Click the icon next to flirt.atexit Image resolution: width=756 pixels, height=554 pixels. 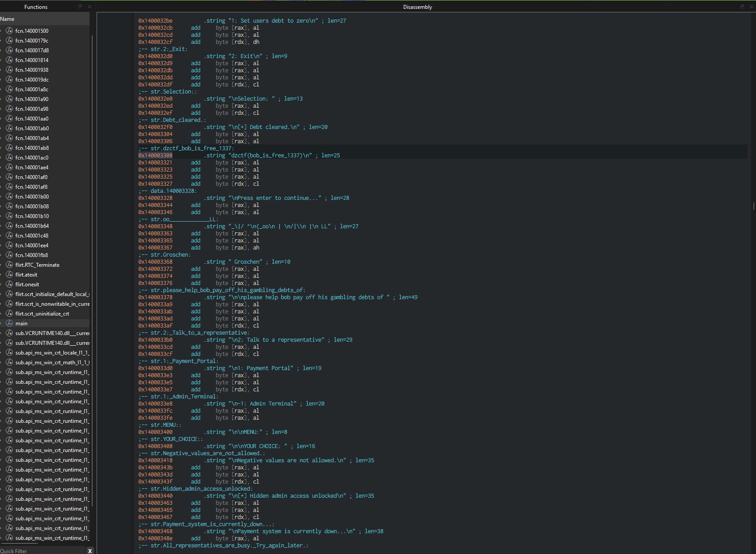[9, 274]
